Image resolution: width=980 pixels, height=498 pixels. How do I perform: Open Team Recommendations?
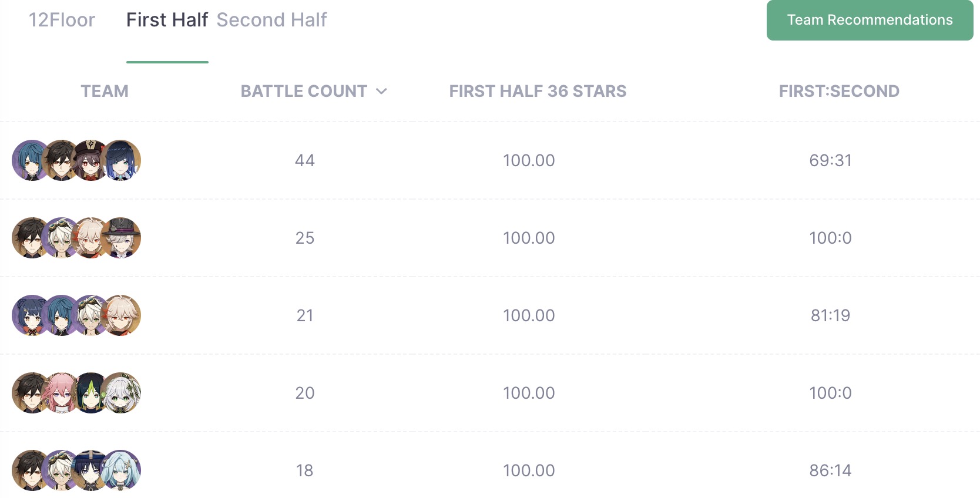(x=870, y=20)
